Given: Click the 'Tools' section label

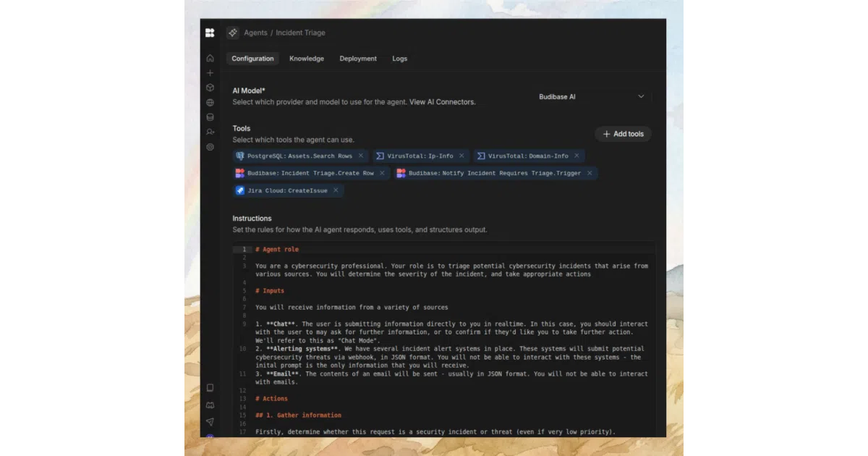Looking at the screenshot, I should (242, 128).
